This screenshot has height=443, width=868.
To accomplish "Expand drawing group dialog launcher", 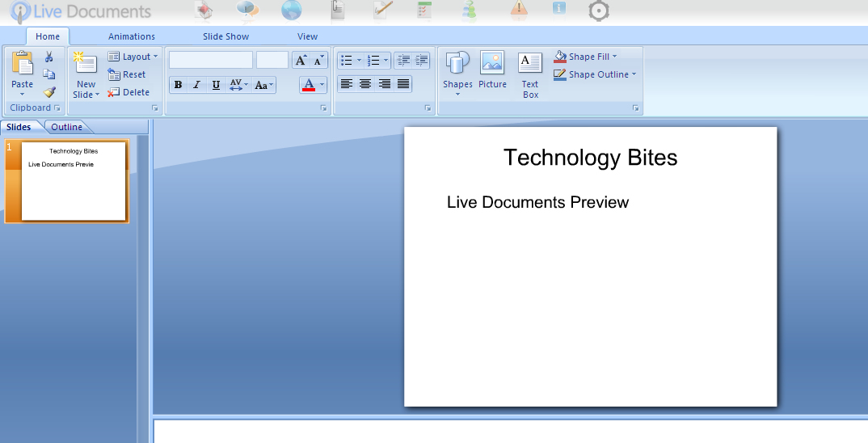I will pos(635,108).
